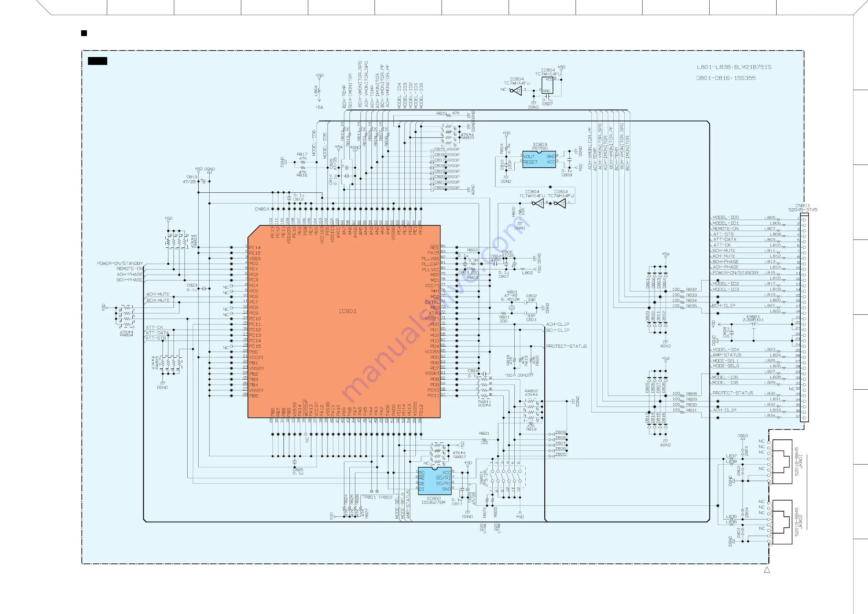The width and height of the screenshot is (868, 614).
Task: Click the RA811 100*4 label
Action: pos(484,403)
